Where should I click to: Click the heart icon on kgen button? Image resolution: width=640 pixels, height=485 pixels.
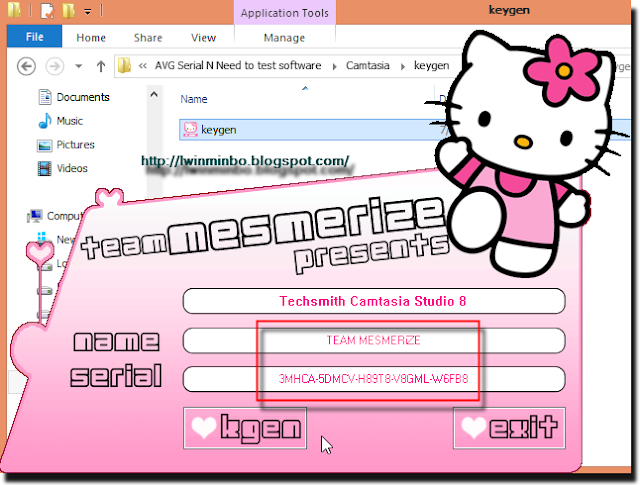tap(204, 427)
